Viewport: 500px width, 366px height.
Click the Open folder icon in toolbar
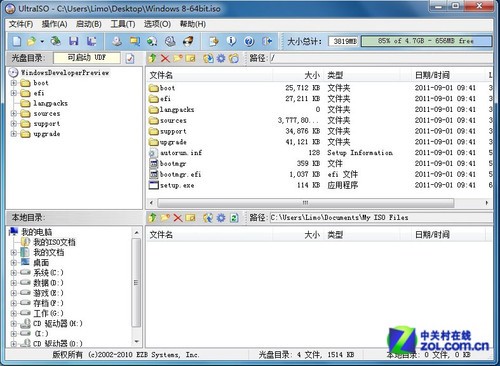32,41
